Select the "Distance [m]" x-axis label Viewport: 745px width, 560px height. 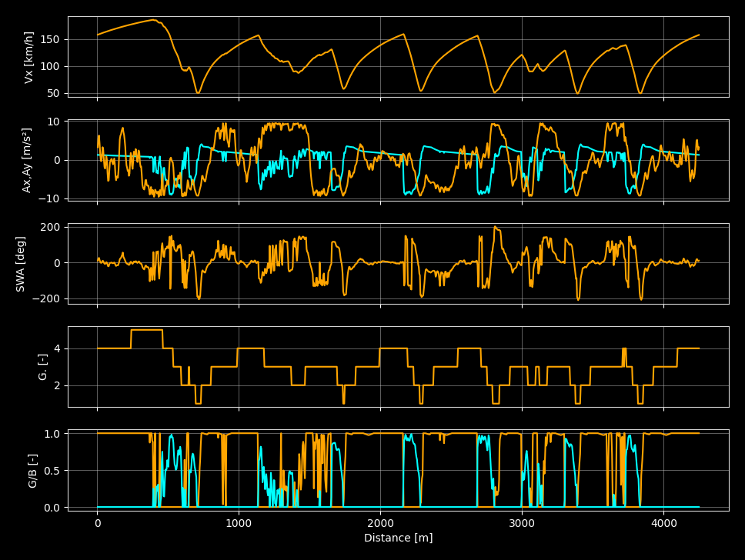point(398,538)
